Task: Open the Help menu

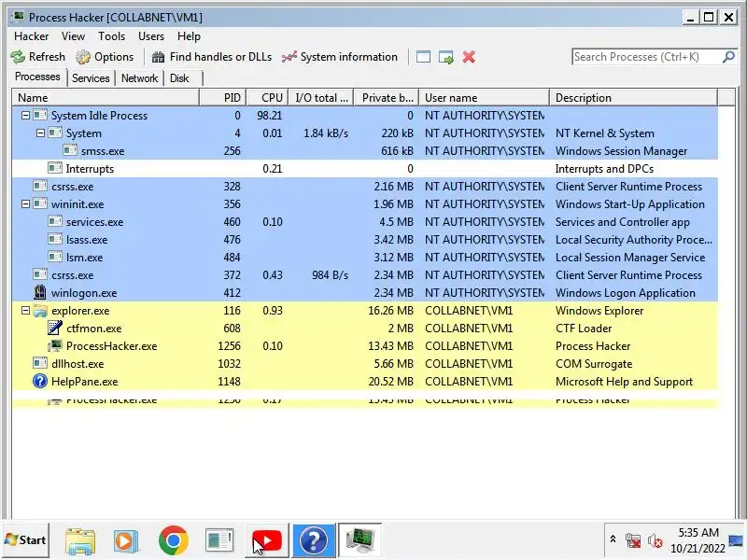Action: (189, 36)
